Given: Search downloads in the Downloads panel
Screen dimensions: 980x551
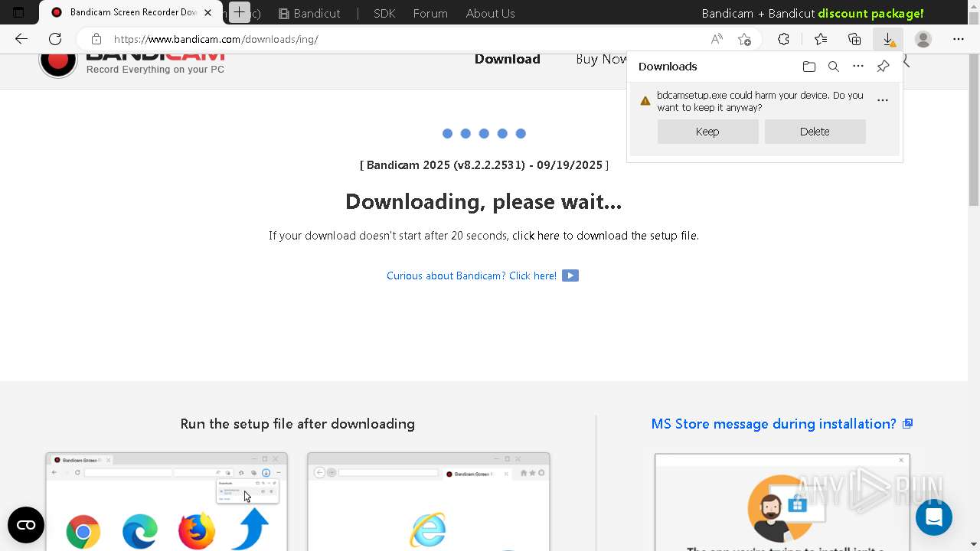Looking at the screenshot, I should coord(834,67).
